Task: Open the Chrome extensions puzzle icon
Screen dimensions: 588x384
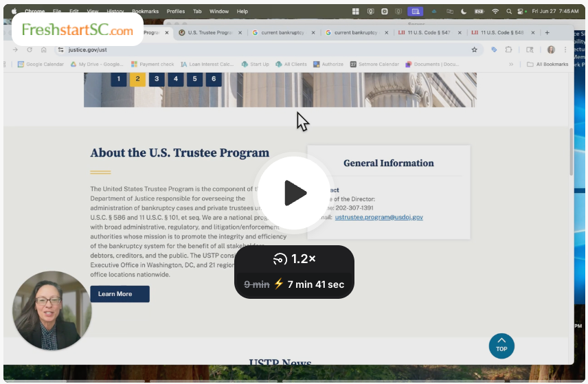Action: coord(509,49)
